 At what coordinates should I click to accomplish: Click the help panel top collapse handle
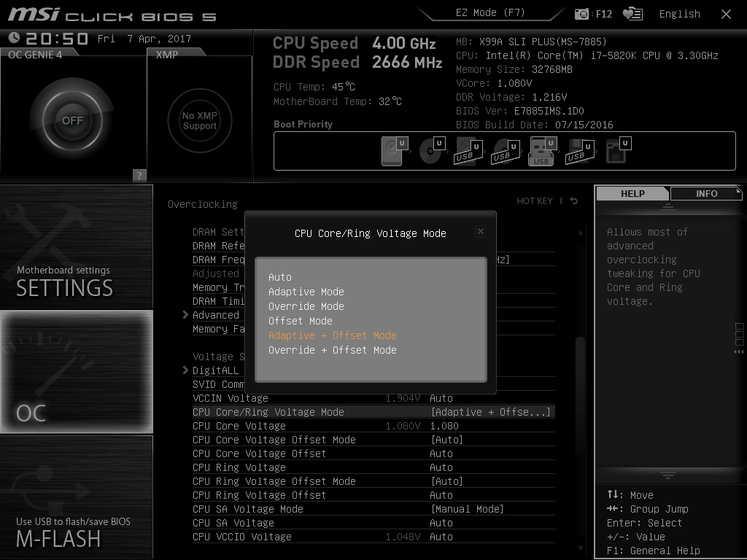point(668,206)
